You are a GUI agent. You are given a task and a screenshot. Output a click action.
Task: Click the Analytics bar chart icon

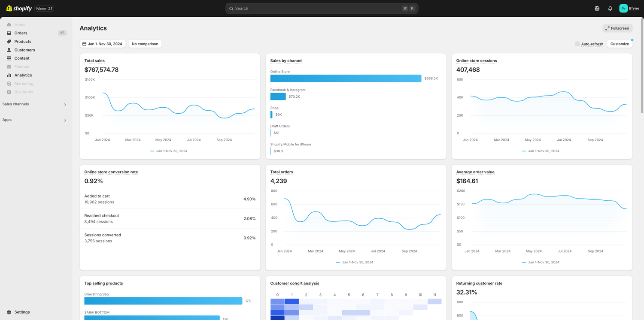pyautogui.click(x=9, y=75)
